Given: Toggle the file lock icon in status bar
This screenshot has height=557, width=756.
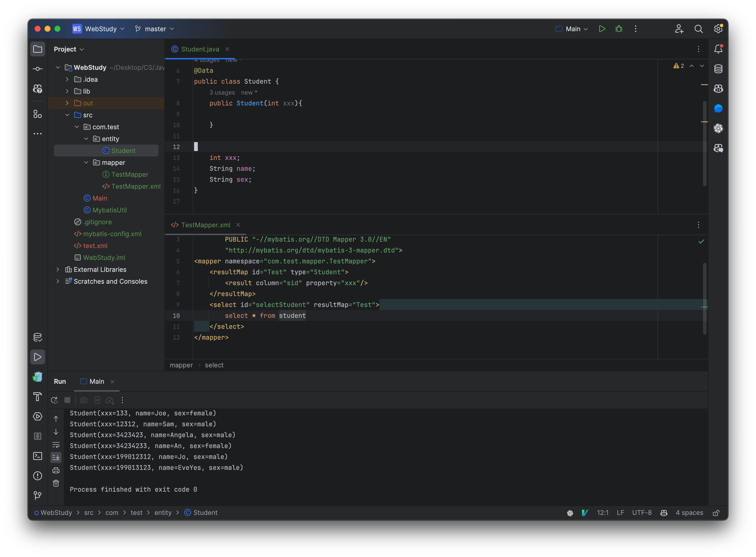Looking at the screenshot, I should [717, 512].
